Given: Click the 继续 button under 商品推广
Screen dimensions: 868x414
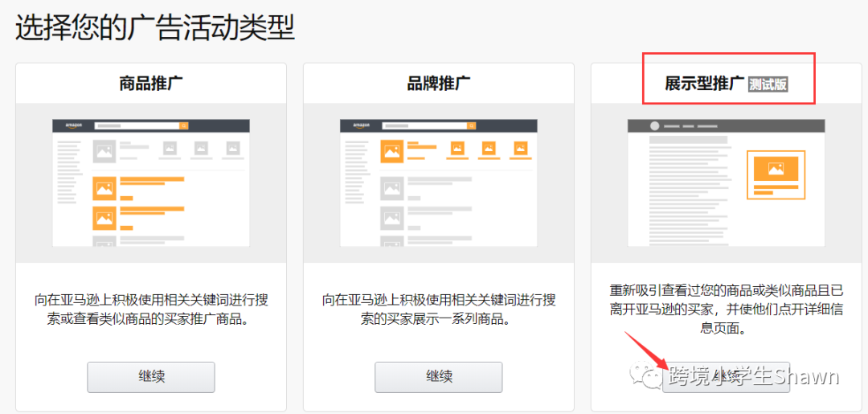Looking at the screenshot, I should coord(151,376).
